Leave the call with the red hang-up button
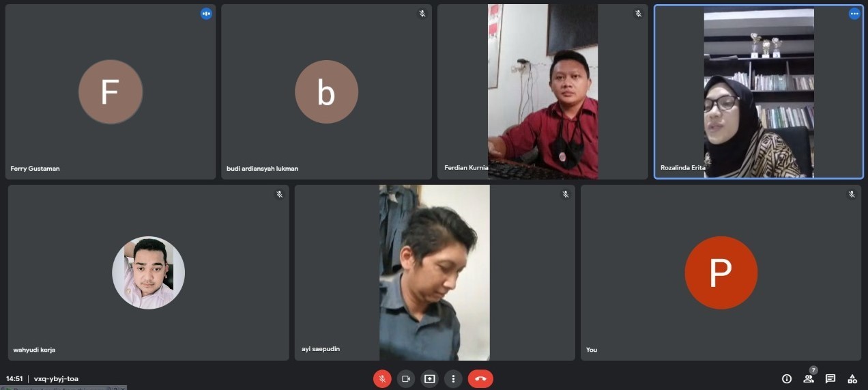Viewport: 868px width, 390px height. (x=480, y=378)
